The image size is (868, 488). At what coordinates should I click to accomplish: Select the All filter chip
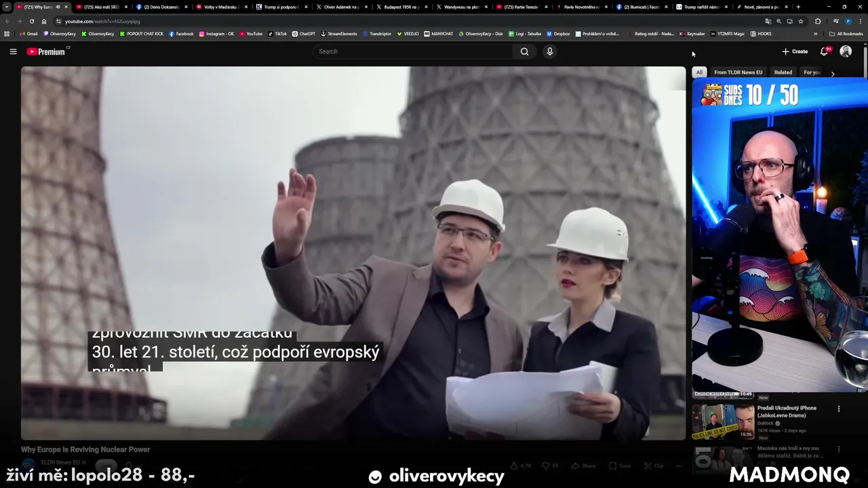coord(699,73)
